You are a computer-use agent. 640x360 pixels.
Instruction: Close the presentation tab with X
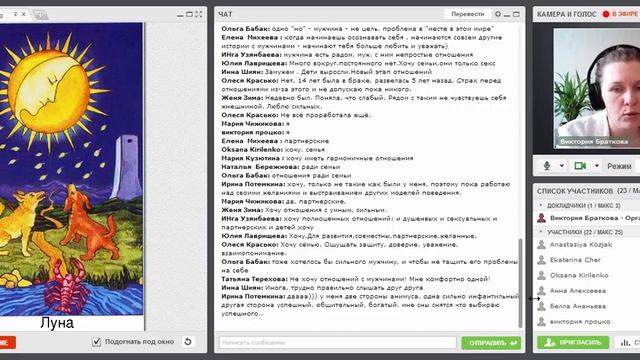click(24, 14)
